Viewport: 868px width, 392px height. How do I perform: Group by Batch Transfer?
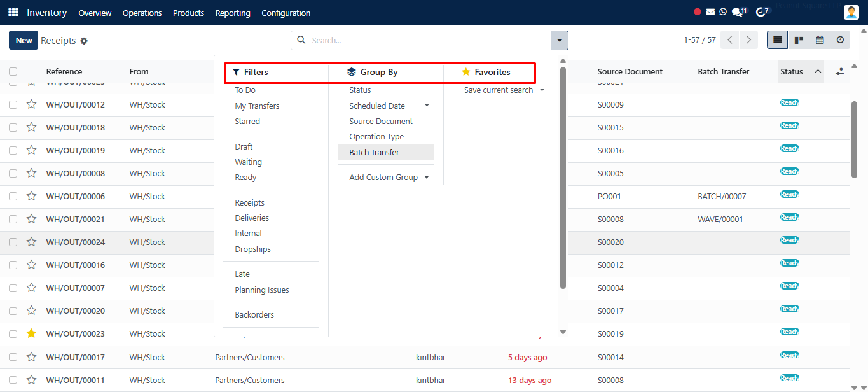tap(385, 152)
